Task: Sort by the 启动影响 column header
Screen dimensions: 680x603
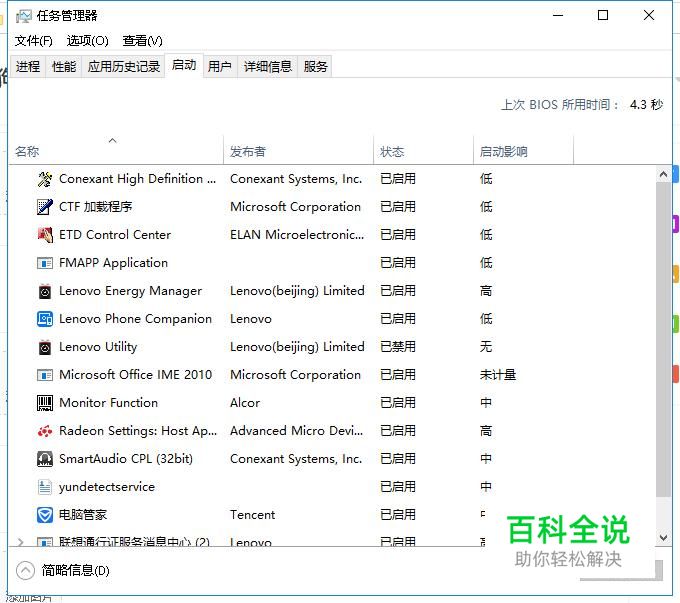Action: pos(523,150)
